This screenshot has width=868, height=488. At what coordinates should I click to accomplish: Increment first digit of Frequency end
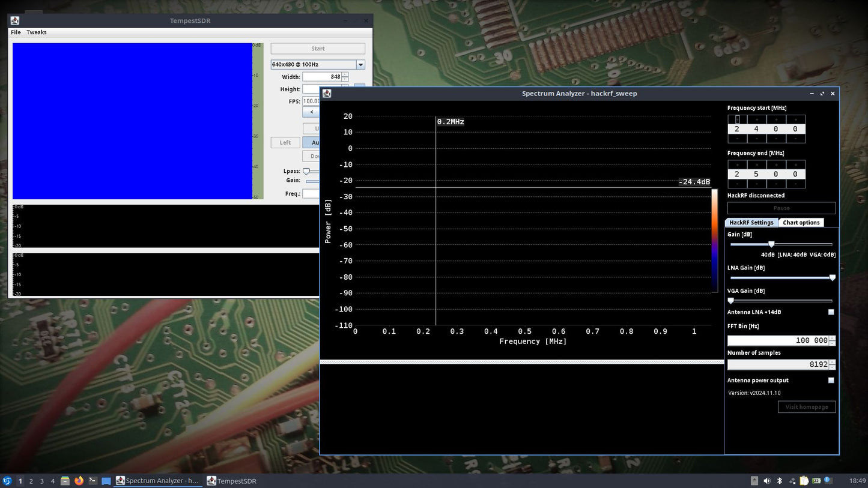(737, 164)
